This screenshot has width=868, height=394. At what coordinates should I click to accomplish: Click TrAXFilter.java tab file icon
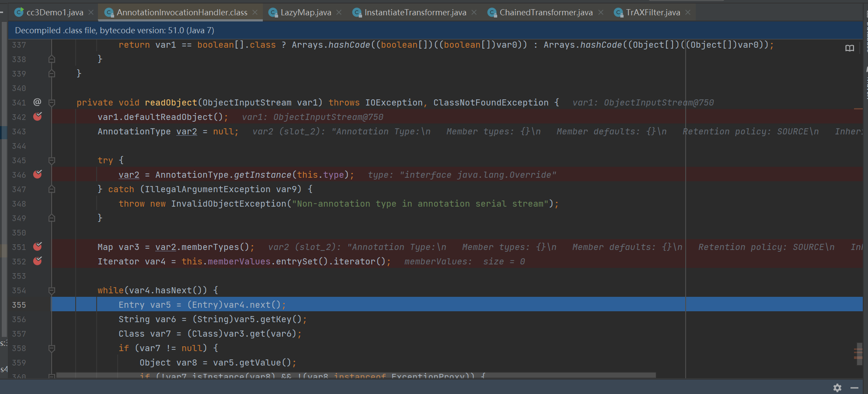pos(618,12)
